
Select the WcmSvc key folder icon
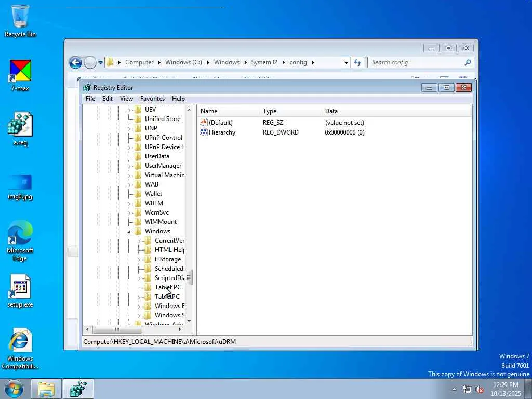138,212
